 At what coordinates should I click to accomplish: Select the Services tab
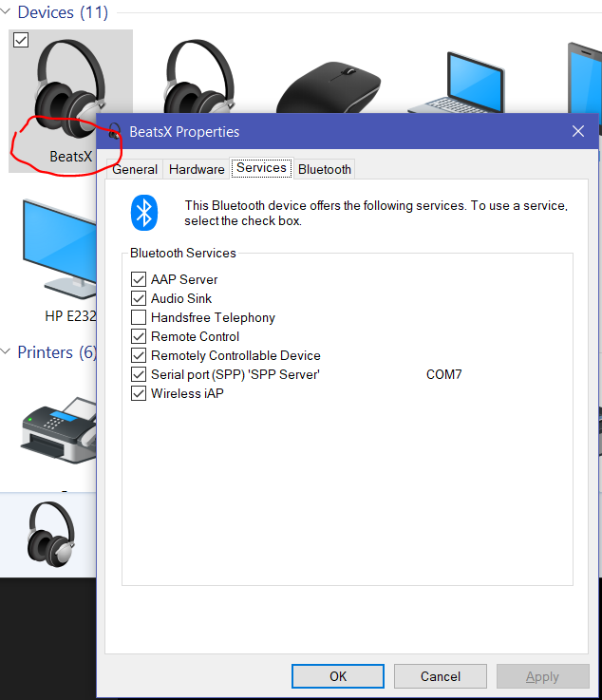pyautogui.click(x=261, y=168)
